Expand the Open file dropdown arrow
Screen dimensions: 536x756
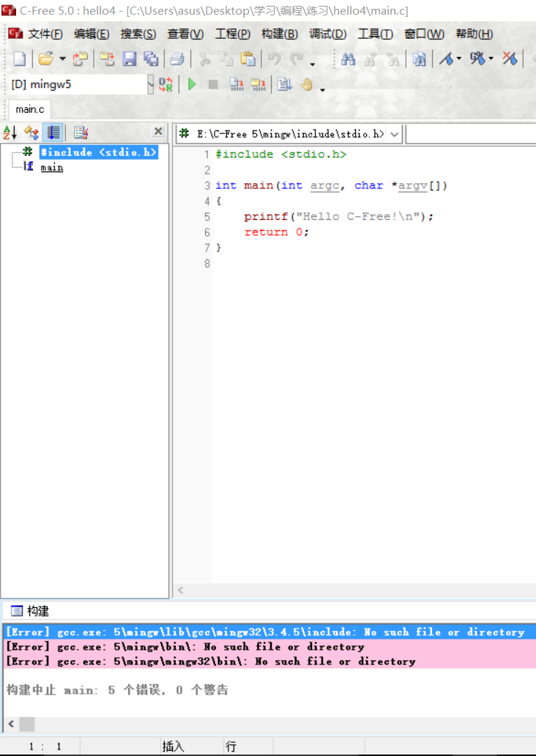(62, 59)
